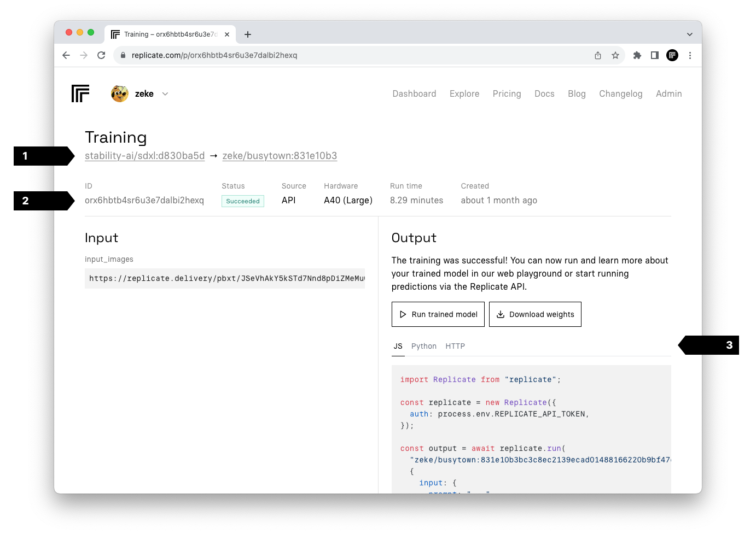Viewport: 756px width, 534px height.
Task: Click the 8.29 minutes run time value
Action: pos(417,201)
